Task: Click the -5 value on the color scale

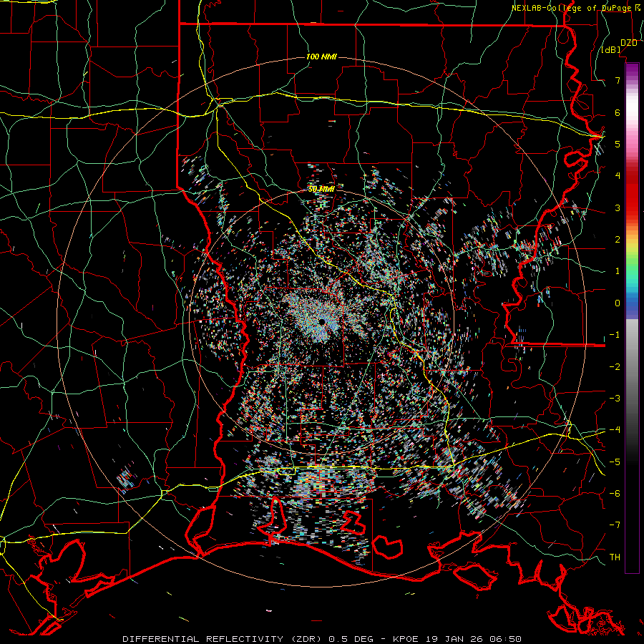Action: coord(615,462)
